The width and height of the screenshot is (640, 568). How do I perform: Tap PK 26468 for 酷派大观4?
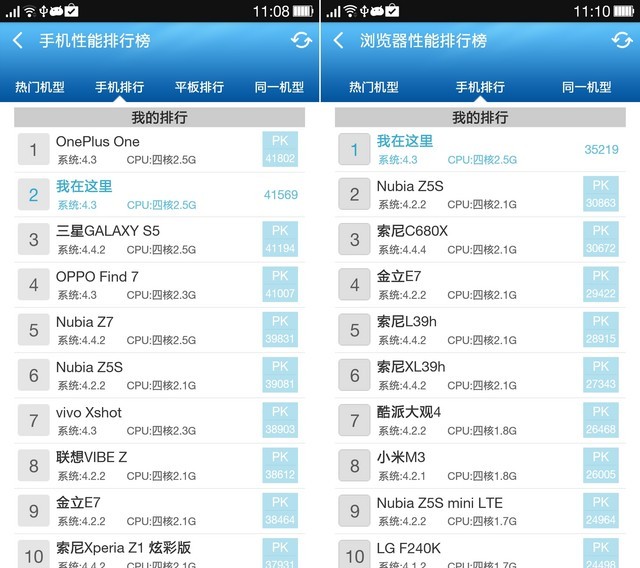tap(601, 420)
